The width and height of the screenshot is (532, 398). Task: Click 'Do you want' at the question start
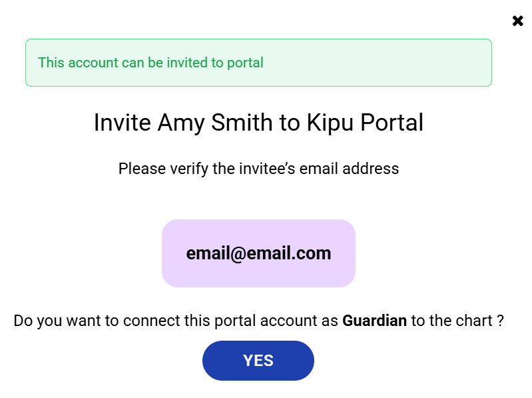coord(52,321)
